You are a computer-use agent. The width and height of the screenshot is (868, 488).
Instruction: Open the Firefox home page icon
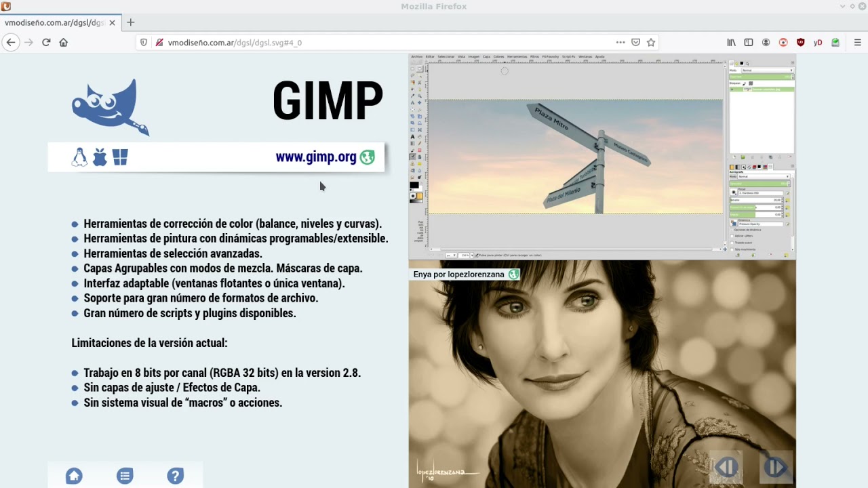point(64,42)
